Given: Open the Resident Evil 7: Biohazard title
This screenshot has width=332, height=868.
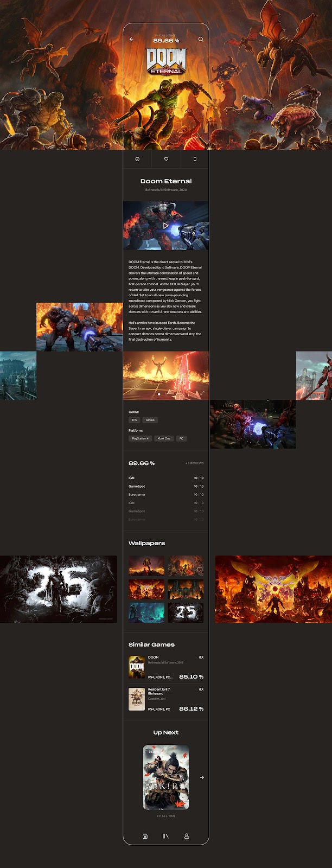Looking at the screenshot, I should pyautogui.click(x=159, y=691).
